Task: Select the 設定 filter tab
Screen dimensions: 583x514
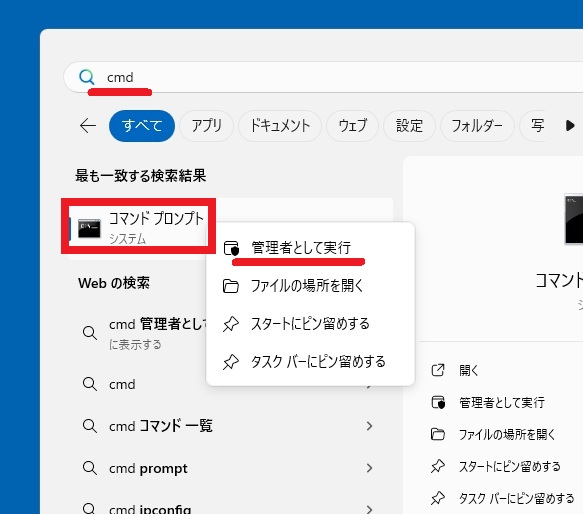Action: (x=409, y=126)
